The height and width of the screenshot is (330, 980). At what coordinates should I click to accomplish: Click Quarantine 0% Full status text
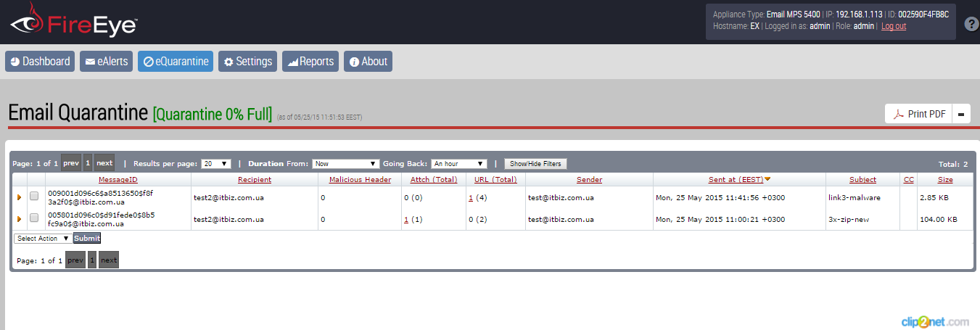pos(213,114)
